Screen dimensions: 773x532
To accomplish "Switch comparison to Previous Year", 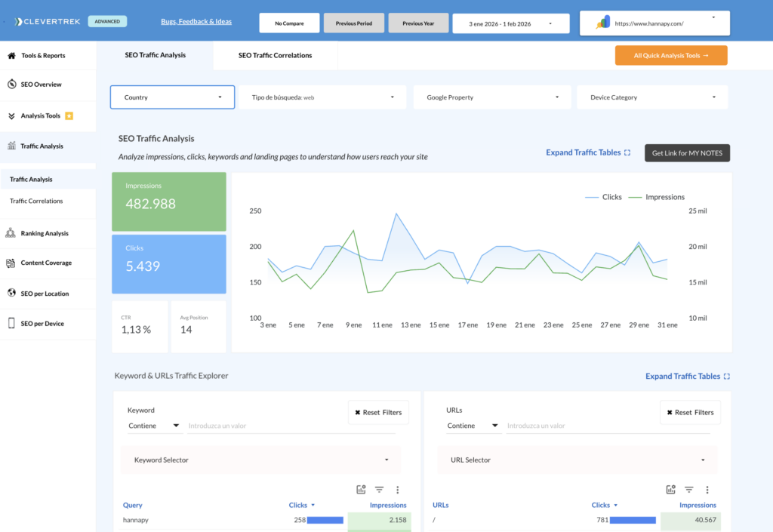I will 418,23.
